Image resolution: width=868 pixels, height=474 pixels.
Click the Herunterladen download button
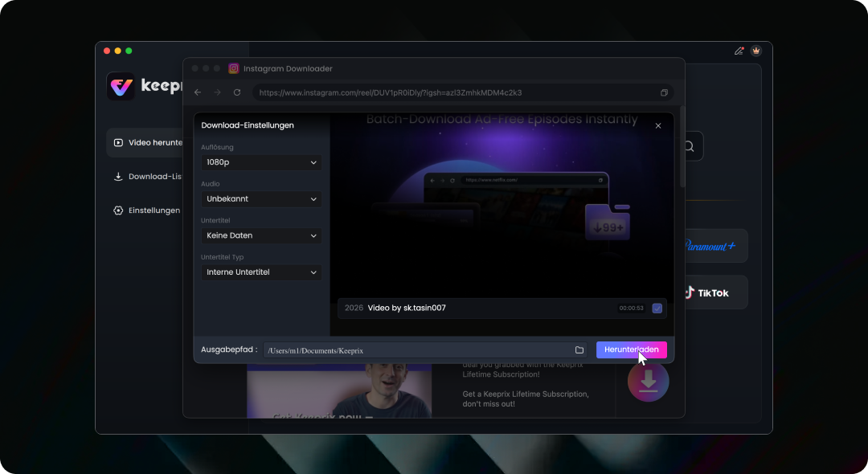tap(631, 349)
